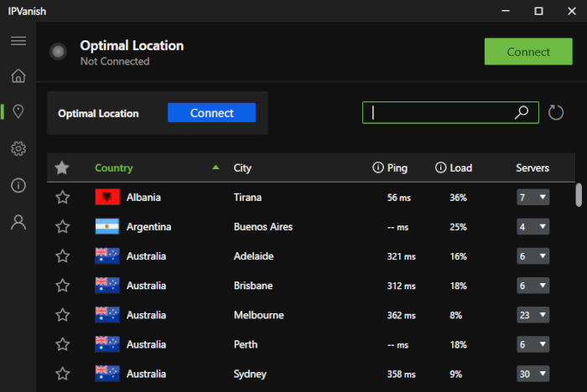The width and height of the screenshot is (587, 392).
Task: Click the server list scrollbar thumb
Action: (x=579, y=194)
